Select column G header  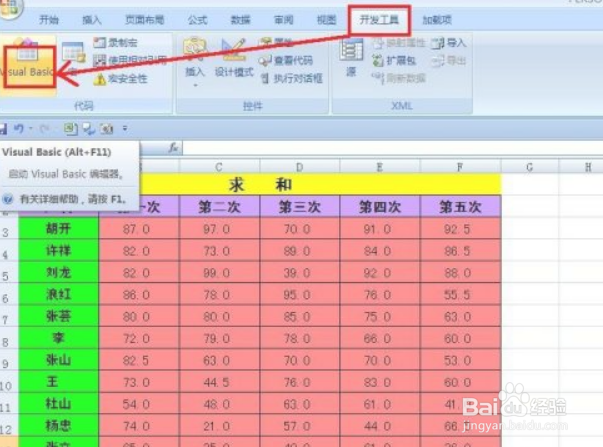point(530,167)
